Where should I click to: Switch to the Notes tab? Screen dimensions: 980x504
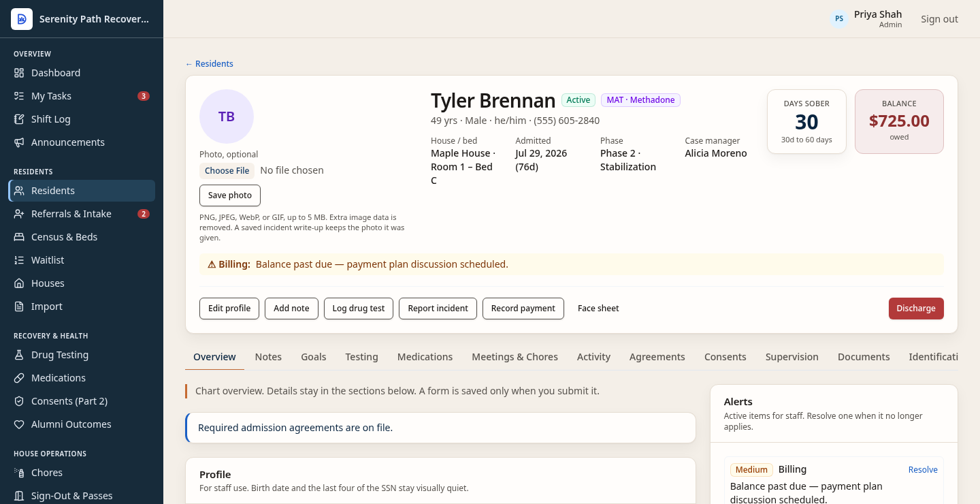[x=268, y=357]
